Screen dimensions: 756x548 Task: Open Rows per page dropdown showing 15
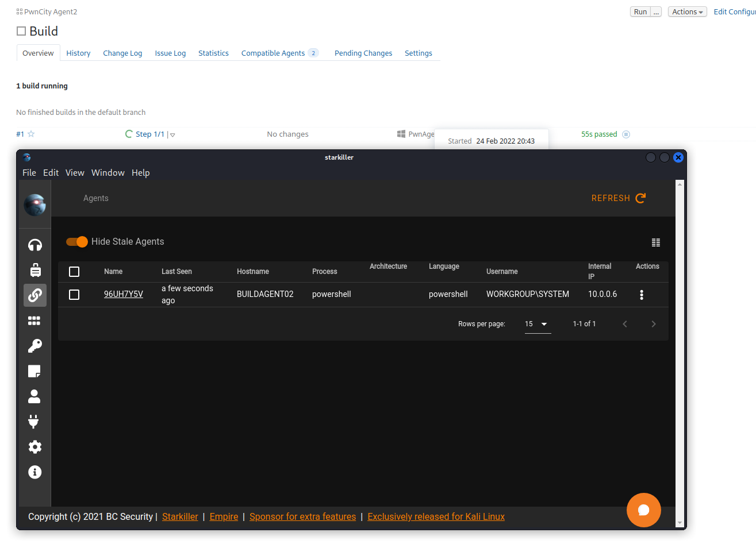(538, 324)
